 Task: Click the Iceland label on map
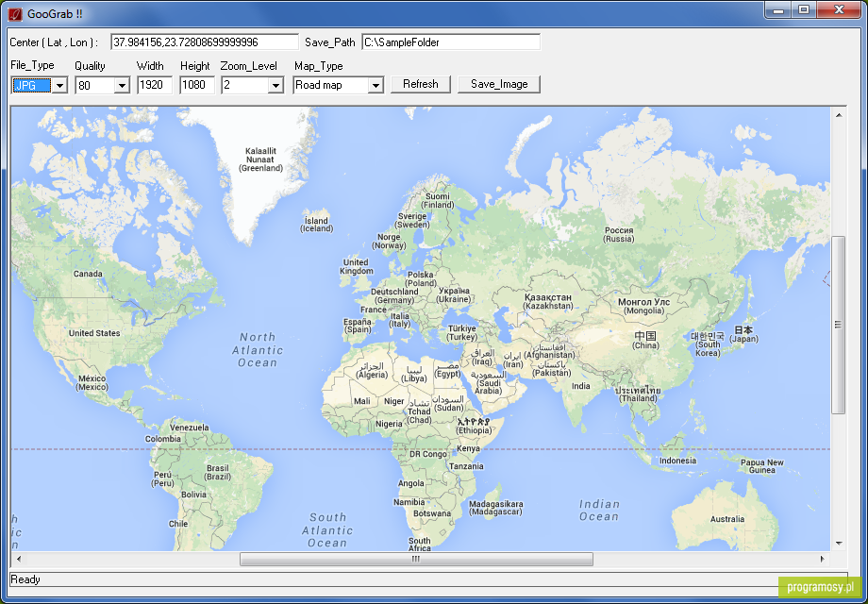317,225
